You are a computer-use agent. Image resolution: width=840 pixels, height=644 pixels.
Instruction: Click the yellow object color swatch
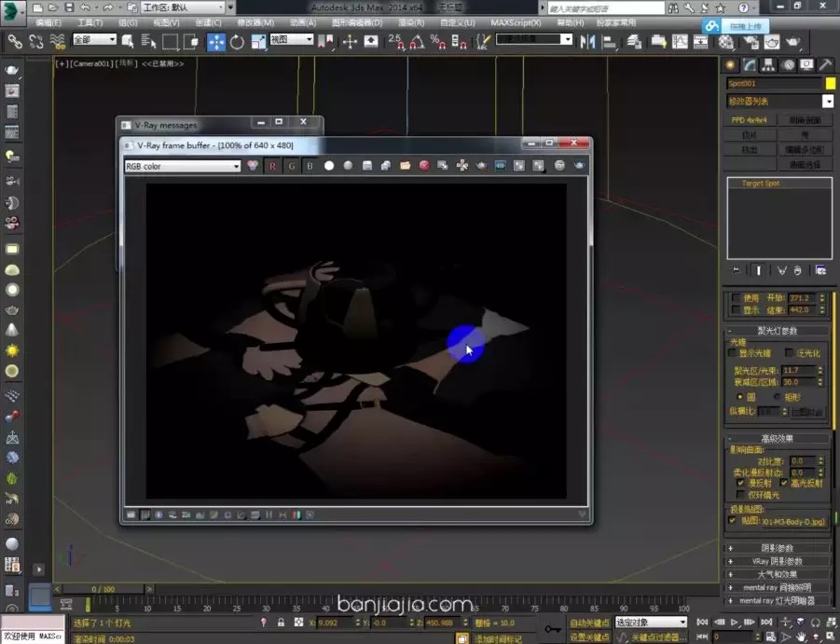click(830, 84)
